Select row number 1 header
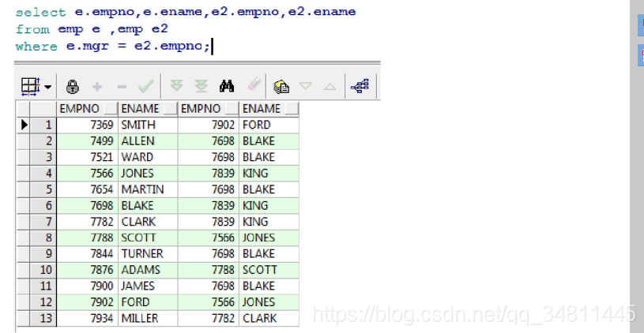644x333 pixels. pos(43,125)
